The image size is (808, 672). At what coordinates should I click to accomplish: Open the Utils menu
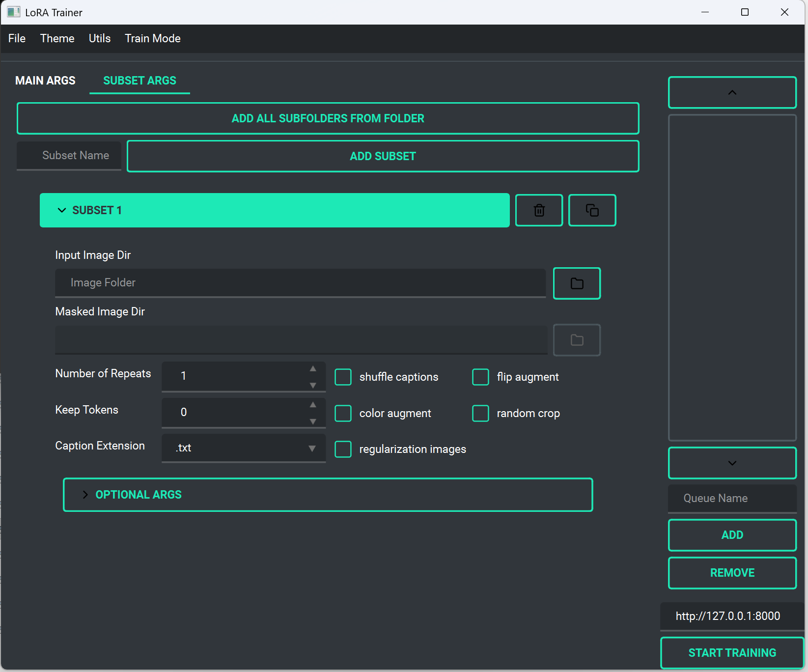100,38
